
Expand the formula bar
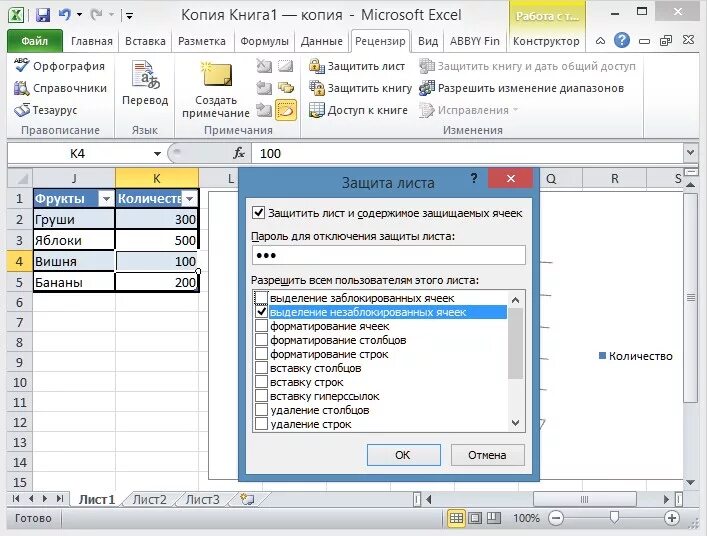pyautogui.click(x=690, y=153)
